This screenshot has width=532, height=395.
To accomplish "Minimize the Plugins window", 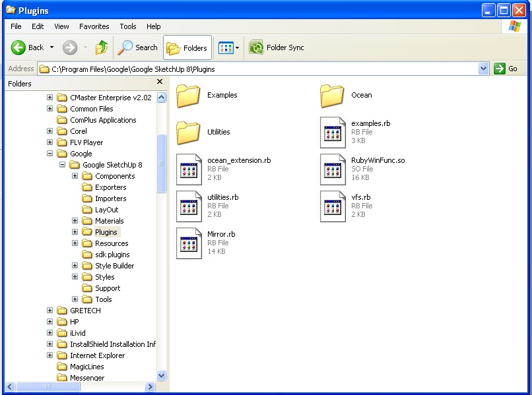I will click(488, 11).
